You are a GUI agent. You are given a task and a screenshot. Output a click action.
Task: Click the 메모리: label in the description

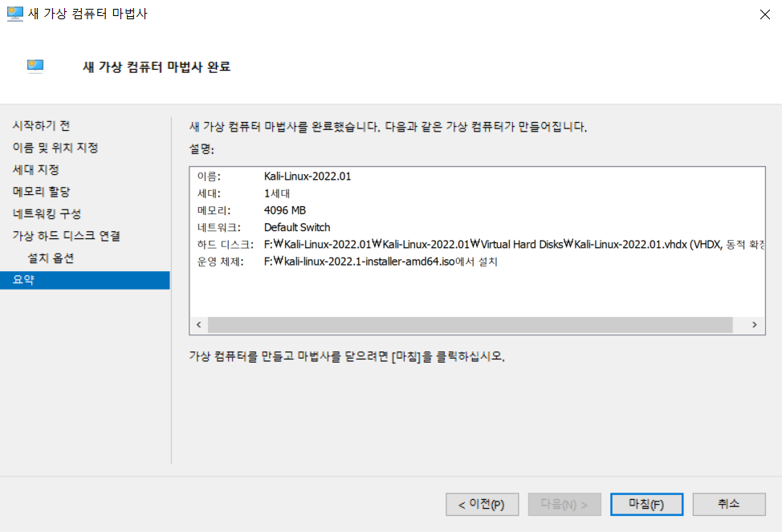(x=214, y=210)
